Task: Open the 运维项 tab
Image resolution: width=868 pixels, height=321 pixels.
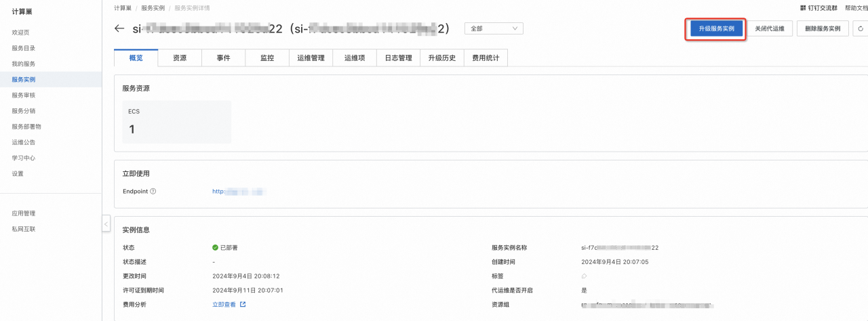Action: [355, 58]
